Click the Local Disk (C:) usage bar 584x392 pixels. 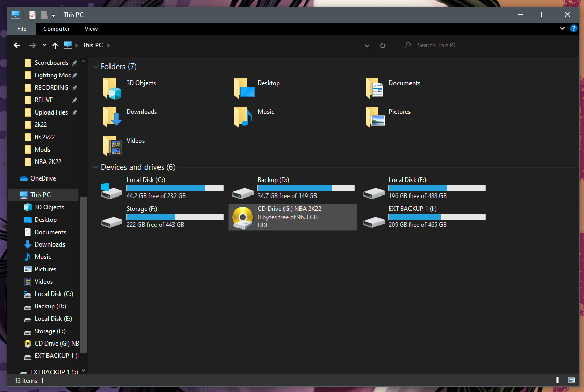tap(175, 188)
